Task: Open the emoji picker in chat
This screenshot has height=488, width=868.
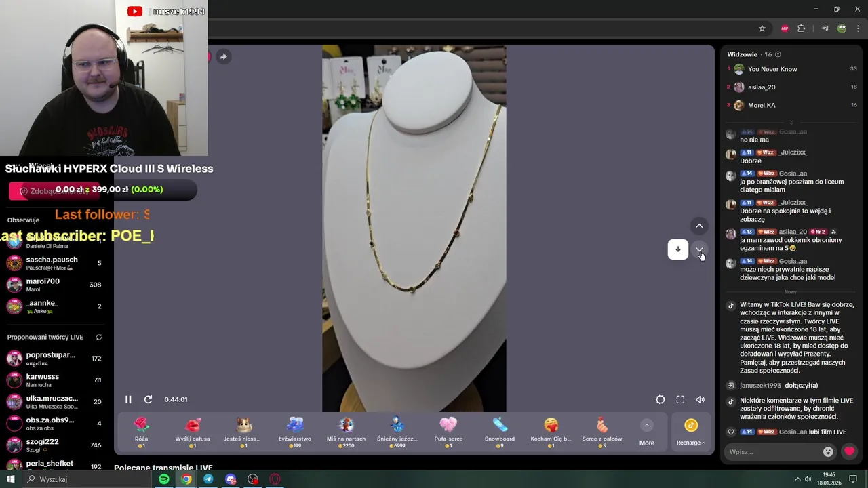Action: 828,451
